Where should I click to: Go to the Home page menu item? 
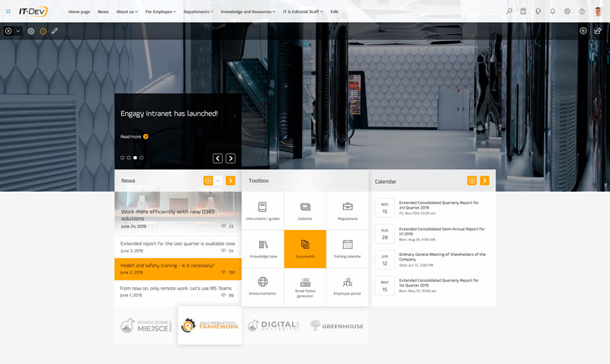pyautogui.click(x=79, y=12)
